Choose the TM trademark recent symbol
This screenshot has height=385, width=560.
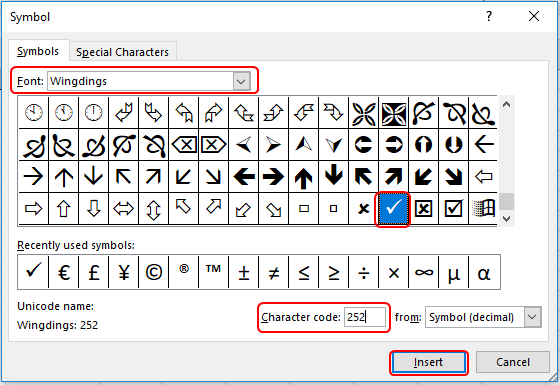(214, 272)
